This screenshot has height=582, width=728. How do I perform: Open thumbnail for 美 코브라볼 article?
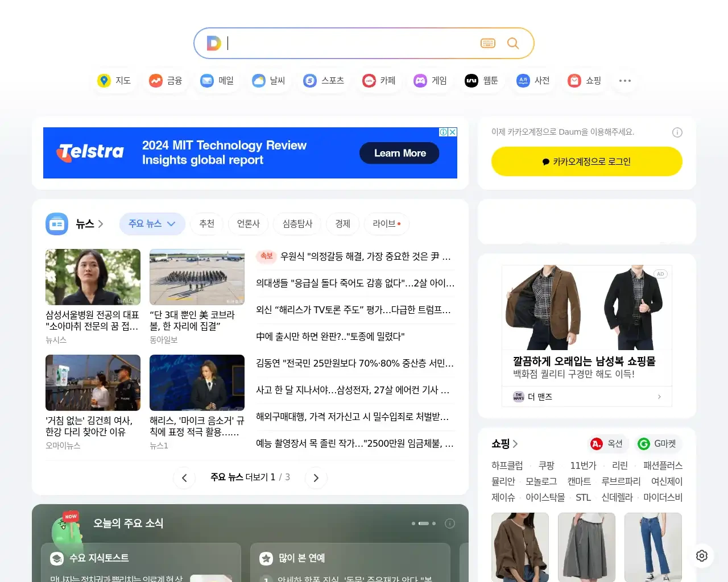(197, 277)
